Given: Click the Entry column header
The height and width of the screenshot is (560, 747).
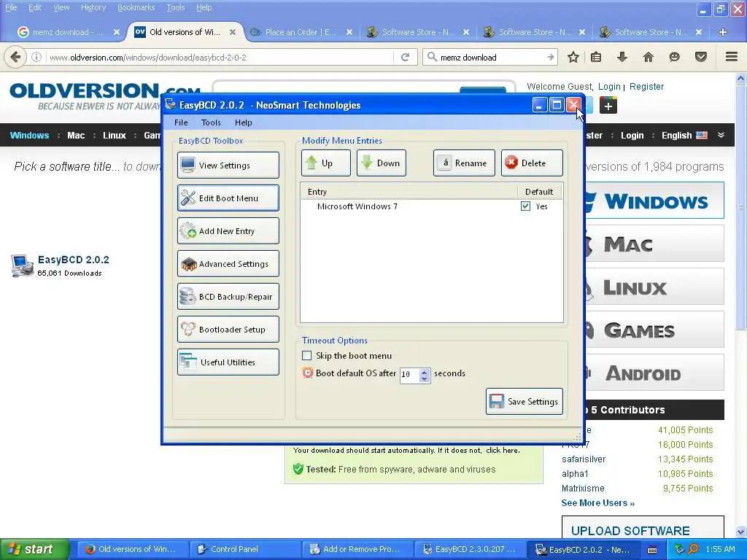Looking at the screenshot, I should click(409, 192).
